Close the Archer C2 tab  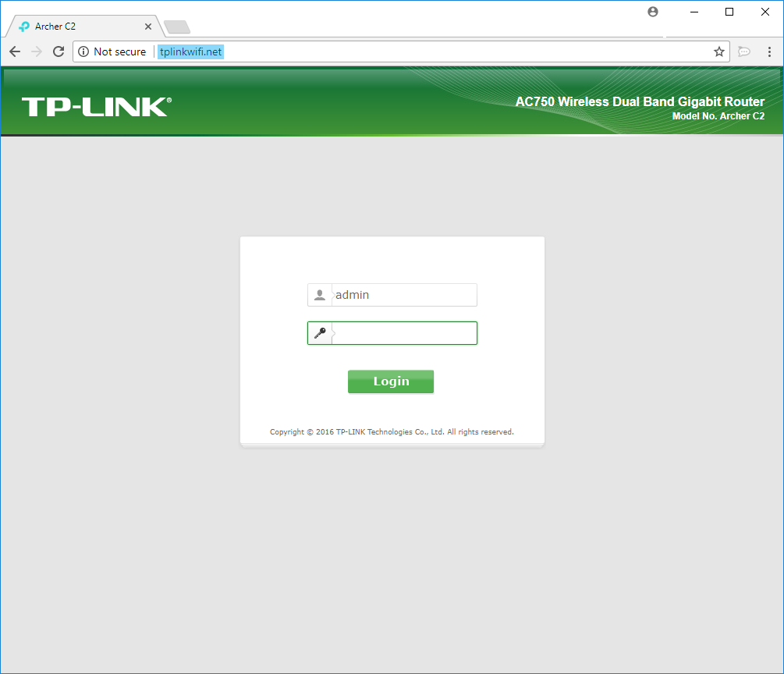[148, 27]
